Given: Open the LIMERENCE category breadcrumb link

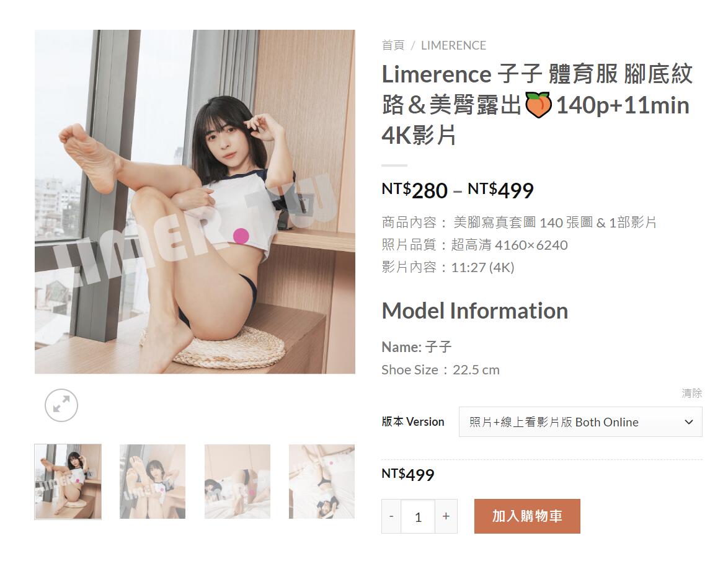Looking at the screenshot, I should click(453, 45).
